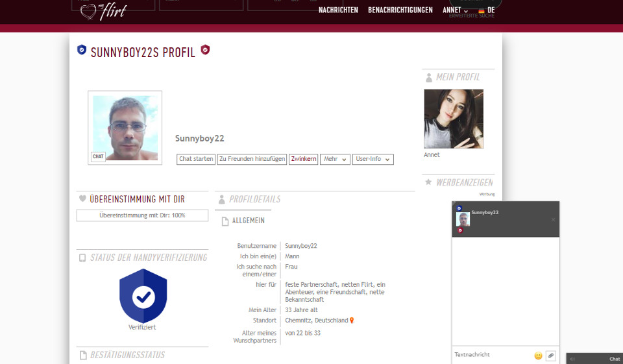Click the Erweiterte Suche link
This screenshot has height=364, width=623.
[472, 16]
